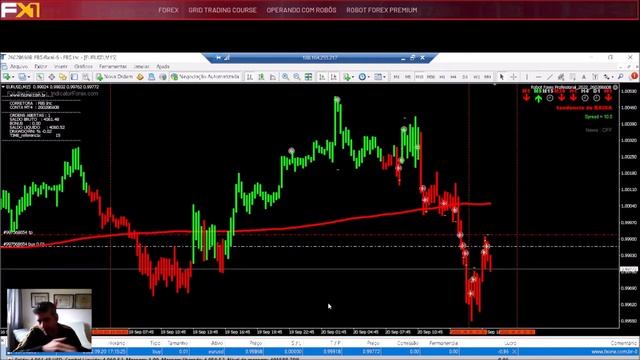Draw a vertical line tool
This screenshot has width=640, height=360.
(527, 77)
